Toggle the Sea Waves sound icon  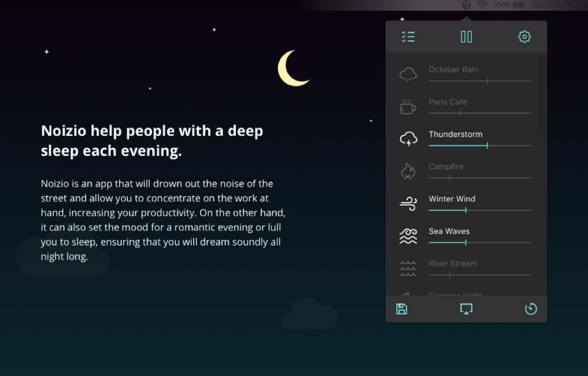pos(408,237)
